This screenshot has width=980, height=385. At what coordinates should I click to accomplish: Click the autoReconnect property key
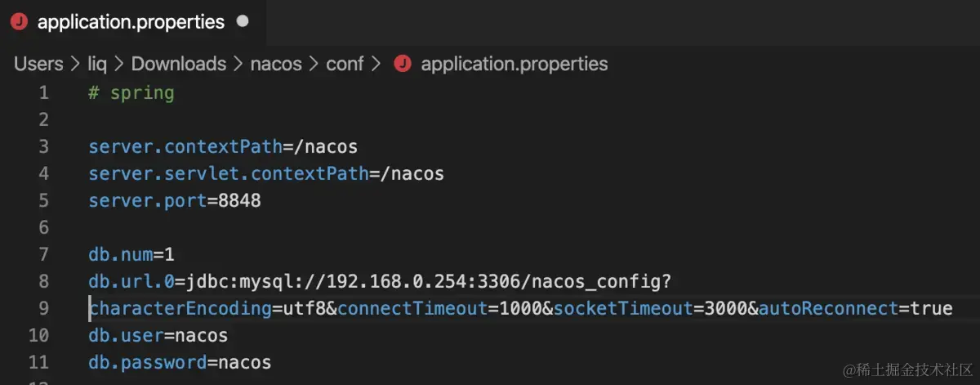tap(828, 309)
